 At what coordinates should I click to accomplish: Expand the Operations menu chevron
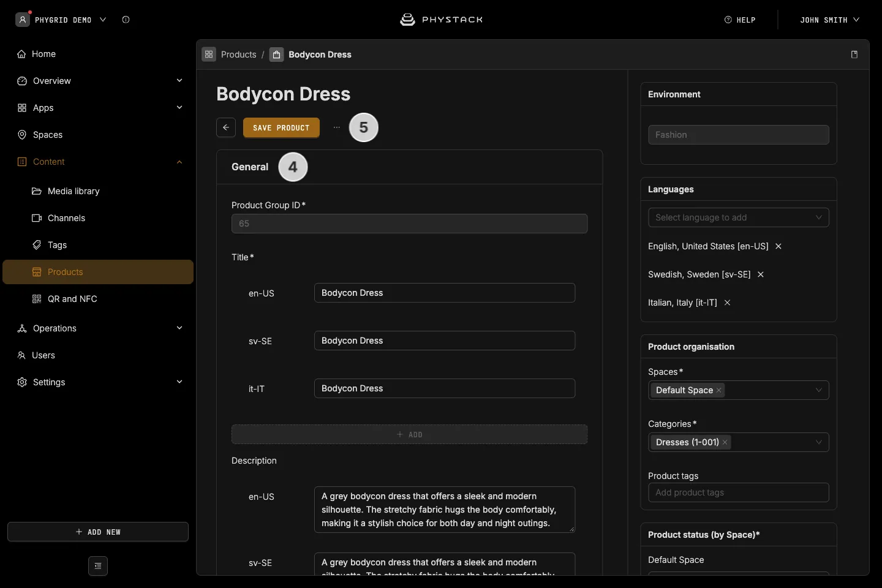(x=179, y=328)
